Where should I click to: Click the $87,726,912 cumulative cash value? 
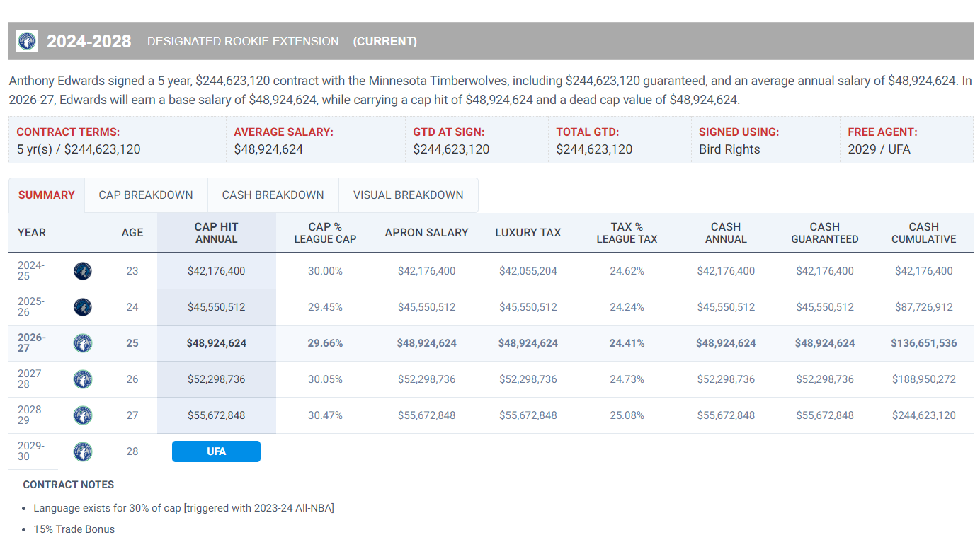coord(924,307)
